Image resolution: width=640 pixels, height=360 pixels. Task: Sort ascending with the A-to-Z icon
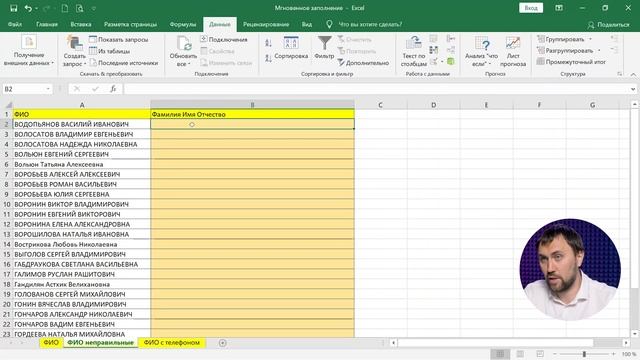pos(268,42)
